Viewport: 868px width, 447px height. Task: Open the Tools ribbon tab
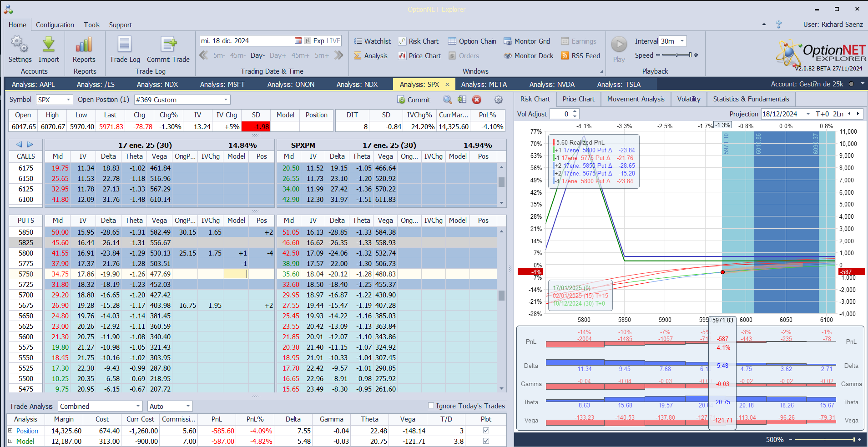click(x=91, y=25)
